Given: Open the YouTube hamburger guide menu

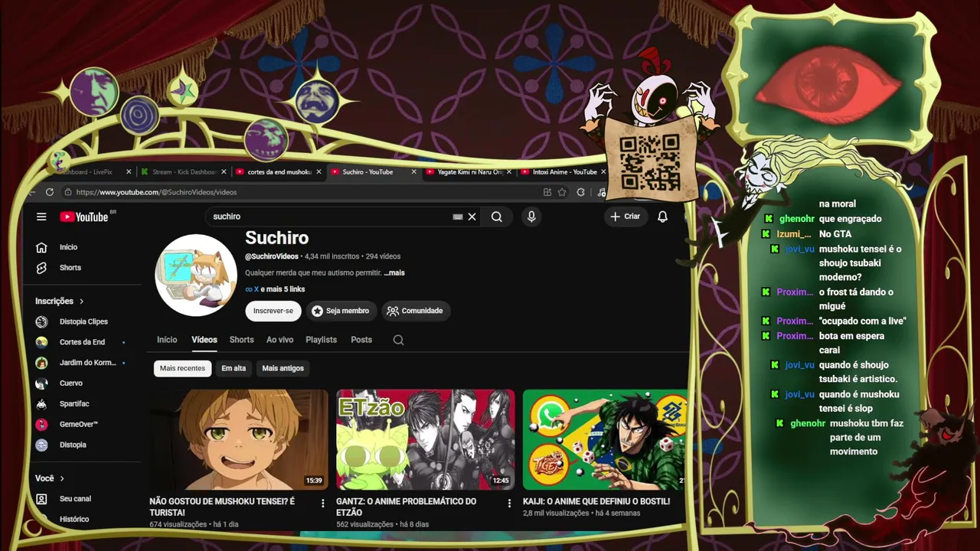Looking at the screenshot, I should pos(41,217).
